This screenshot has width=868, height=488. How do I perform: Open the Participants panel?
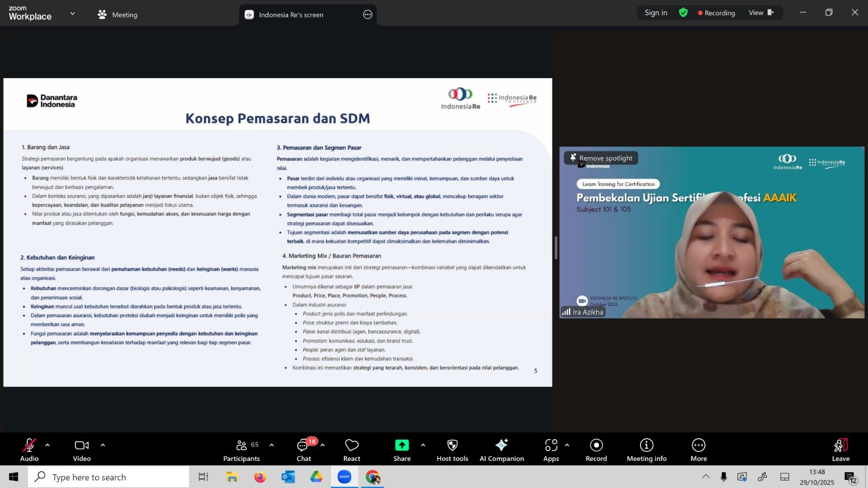(x=241, y=450)
